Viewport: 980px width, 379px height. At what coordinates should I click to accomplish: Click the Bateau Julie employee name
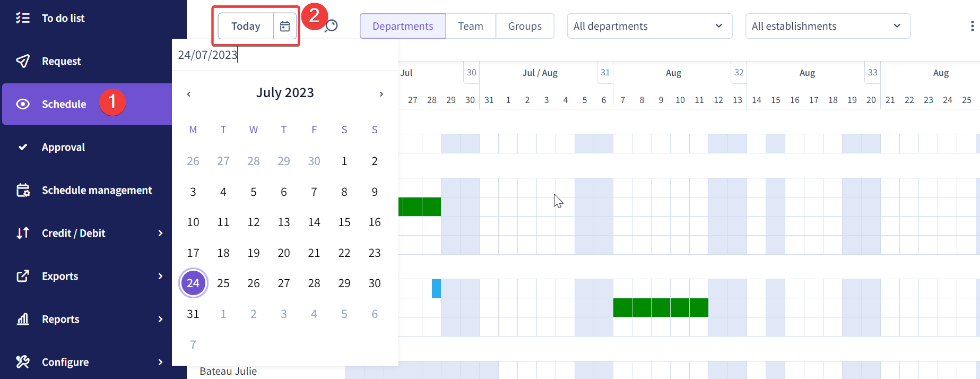(228, 371)
